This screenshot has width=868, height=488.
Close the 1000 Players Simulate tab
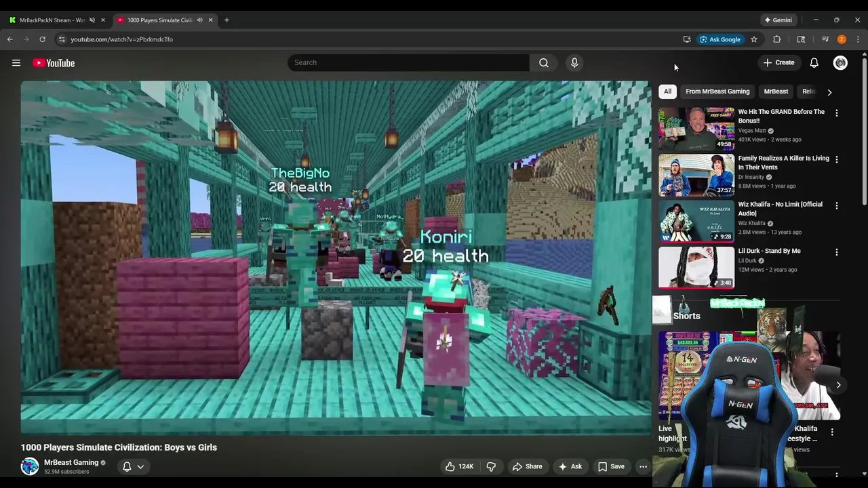pyautogui.click(x=210, y=20)
